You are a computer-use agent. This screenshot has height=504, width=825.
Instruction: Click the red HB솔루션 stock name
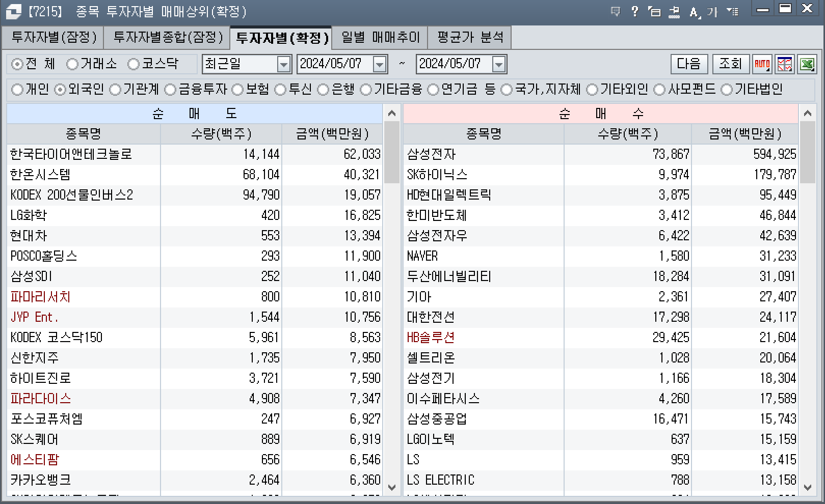431,338
